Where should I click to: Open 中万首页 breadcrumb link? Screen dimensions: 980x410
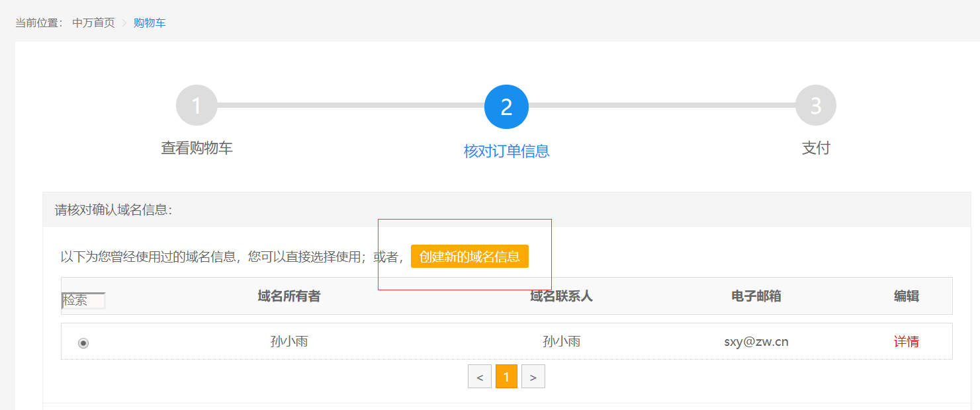tap(93, 23)
